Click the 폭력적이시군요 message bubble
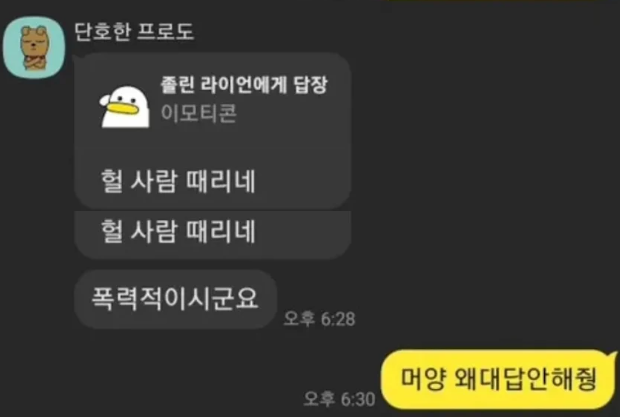Image resolution: width=620 pixels, height=417 pixels. 176,299
